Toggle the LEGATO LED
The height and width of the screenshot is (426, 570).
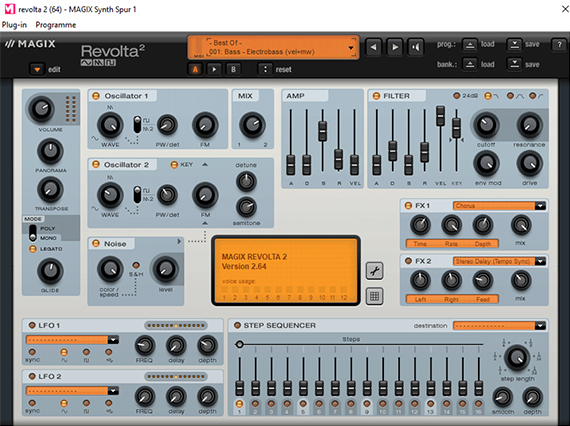(33, 249)
